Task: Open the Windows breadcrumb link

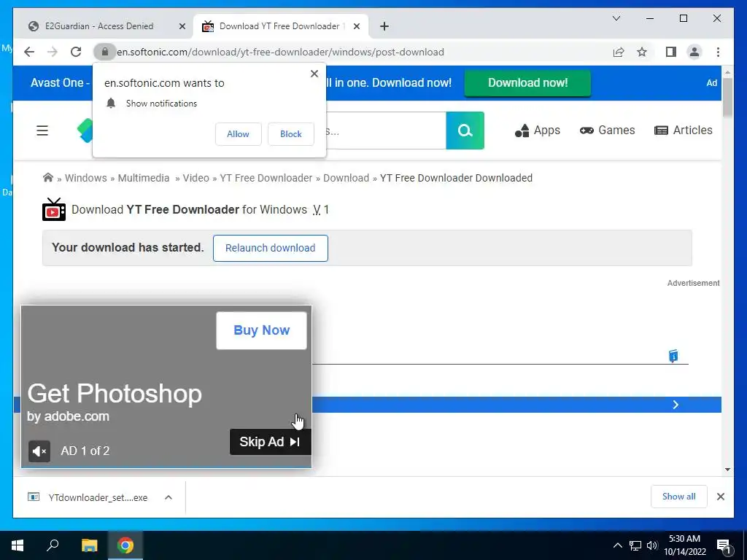Action: click(x=86, y=178)
